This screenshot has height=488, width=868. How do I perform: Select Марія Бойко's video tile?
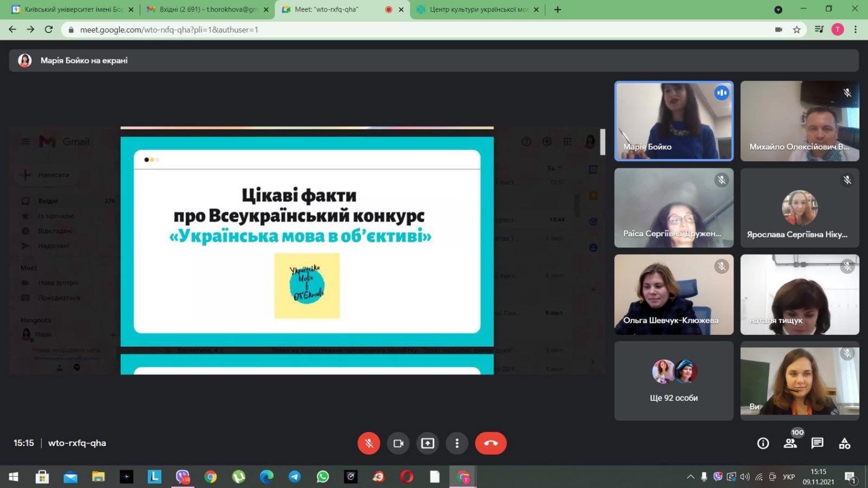pos(673,121)
